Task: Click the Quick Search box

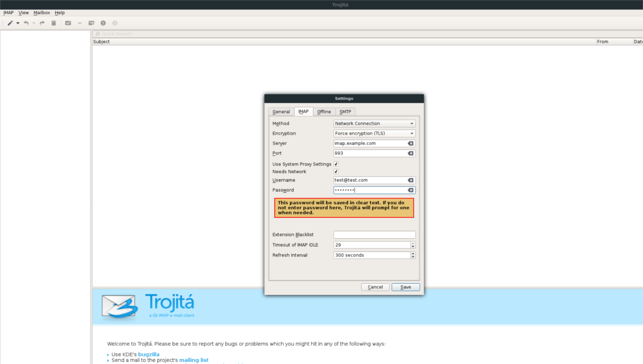Action: click(368, 34)
